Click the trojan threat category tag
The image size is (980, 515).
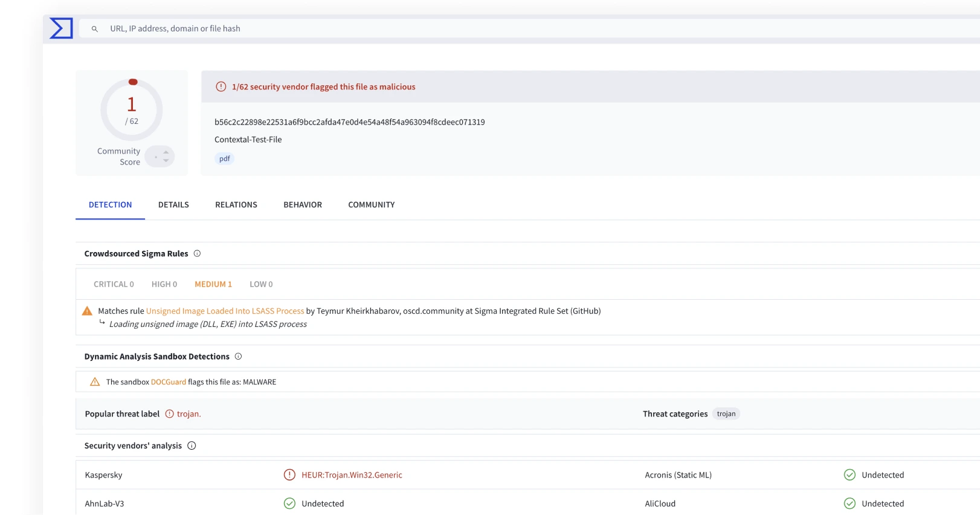726,414
